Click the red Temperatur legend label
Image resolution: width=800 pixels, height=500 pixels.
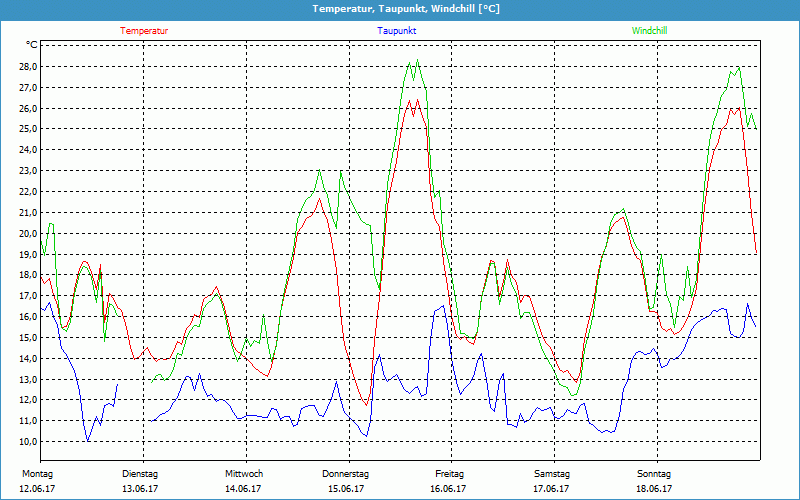click(x=144, y=31)
